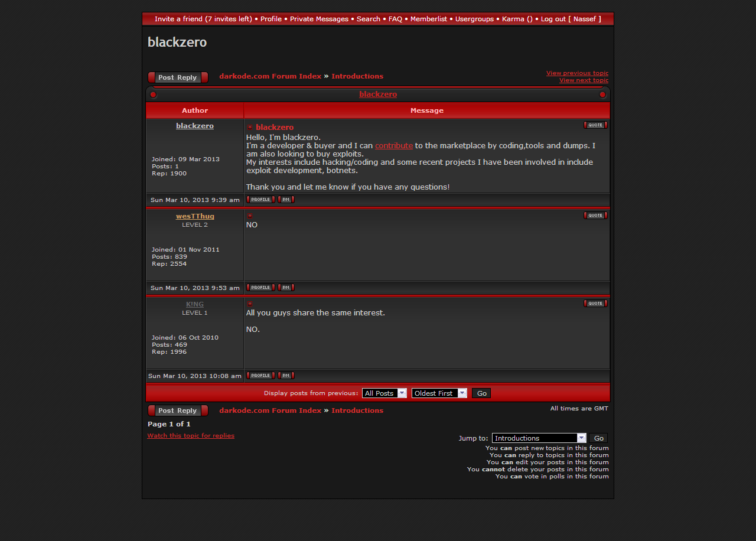Screen dimensions: 756x541
Task: Send PM to wesTThug via PM icon
Action: tap(286, 288)
